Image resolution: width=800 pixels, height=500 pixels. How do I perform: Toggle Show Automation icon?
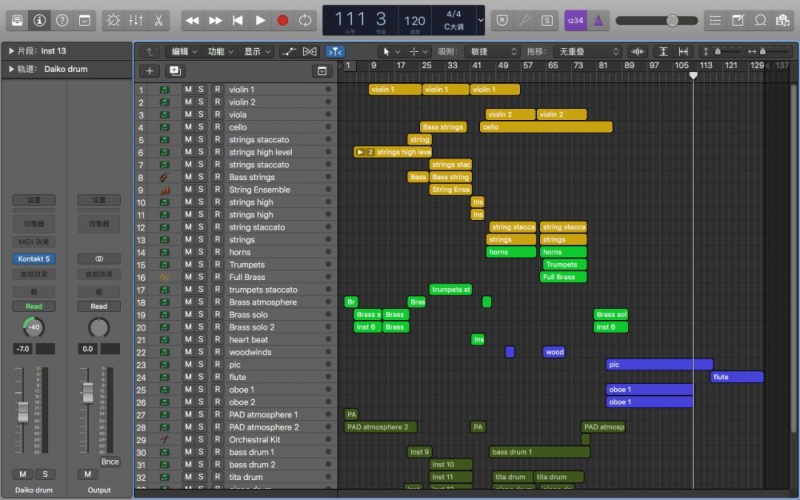coord(289,52)
